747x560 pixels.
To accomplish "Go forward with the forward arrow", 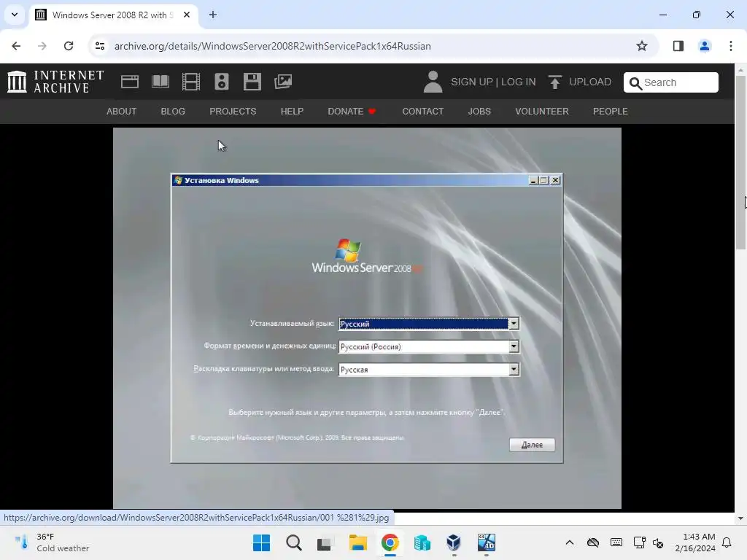I will 42,46.
